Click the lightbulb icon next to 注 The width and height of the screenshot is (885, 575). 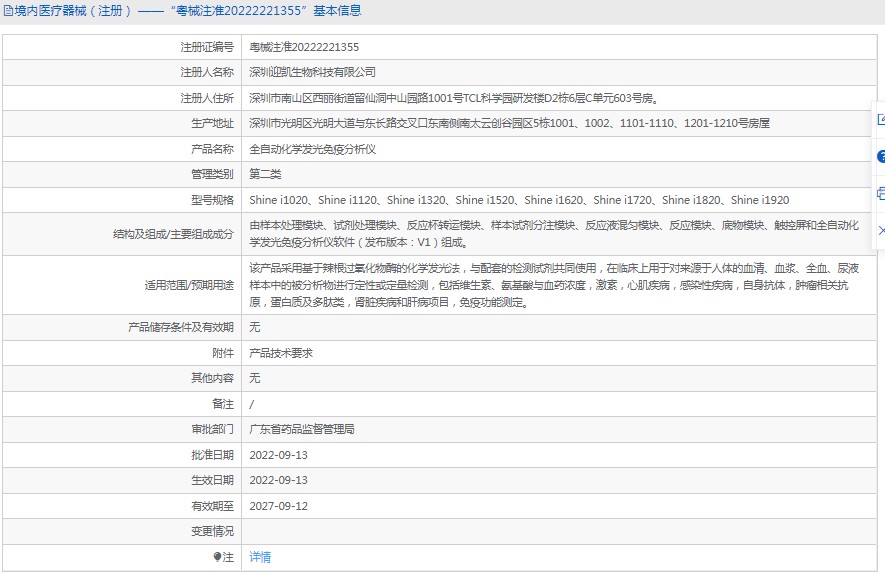(217, 557)
